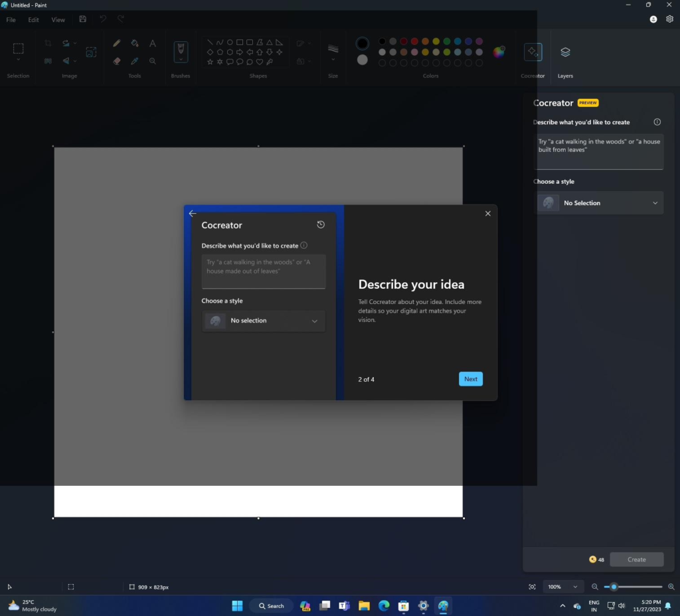Open the File menu
The height and width of the screenshot is (616, 680).
(x=11, y=20)
